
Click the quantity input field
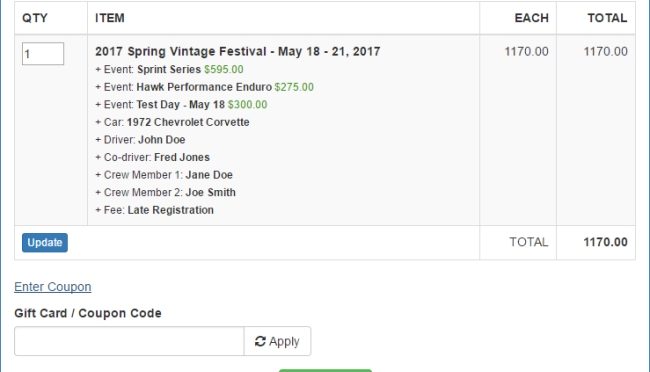click(43, 54)
